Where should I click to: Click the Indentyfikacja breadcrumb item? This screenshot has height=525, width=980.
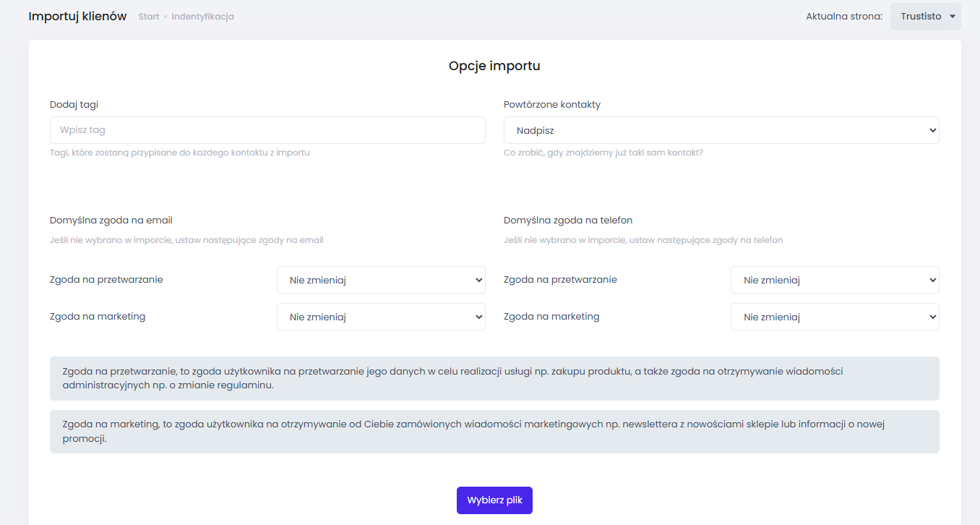point(202,17)
